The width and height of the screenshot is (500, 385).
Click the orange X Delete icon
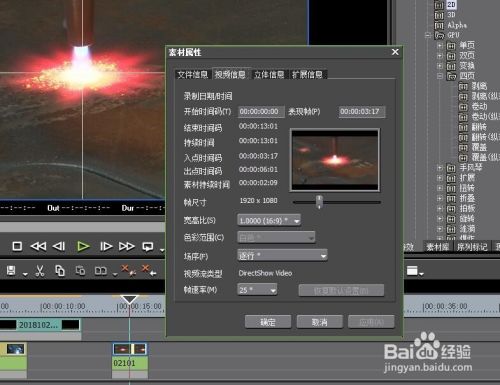pos(128,270)
